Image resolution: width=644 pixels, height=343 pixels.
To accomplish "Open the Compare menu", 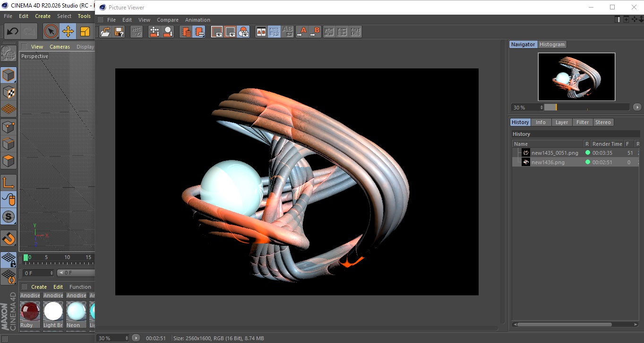I will click(168, 20).
